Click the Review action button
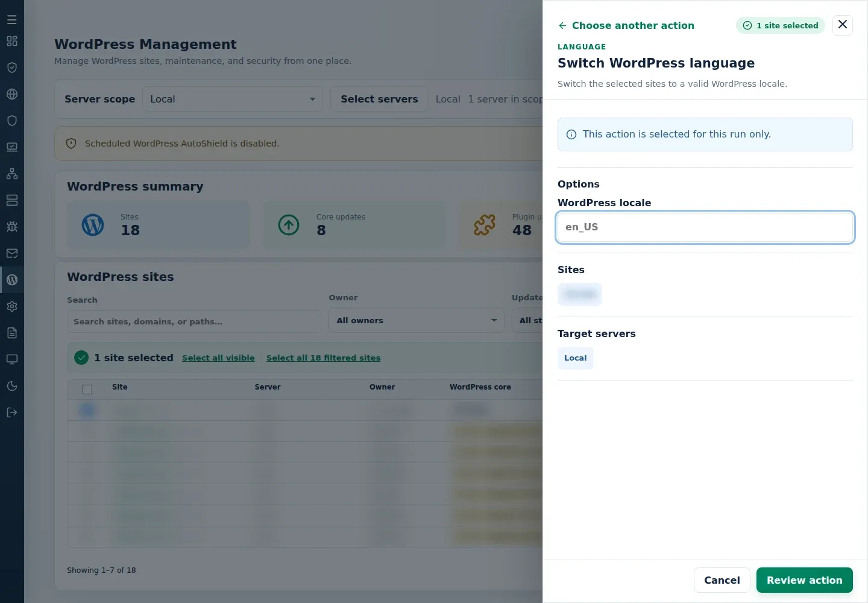The width and height of the screenshot is (868, 603). [805, 580]
